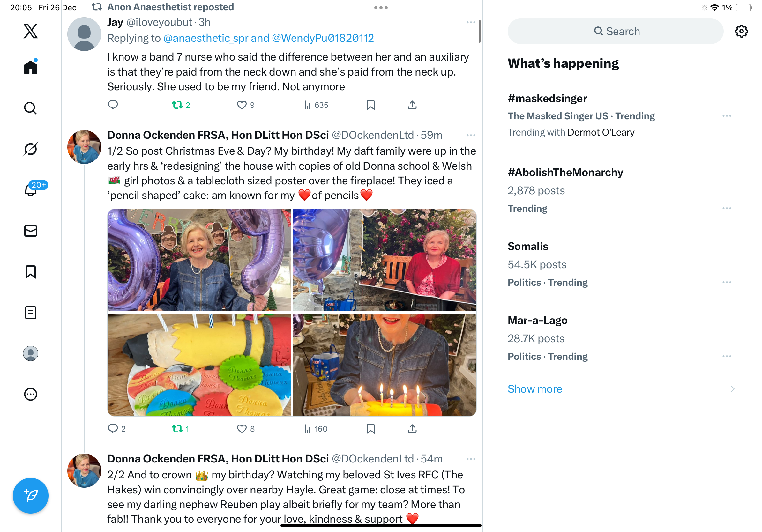
Task: Open the Grok icon in sidebar
Action: coord(31,149)
